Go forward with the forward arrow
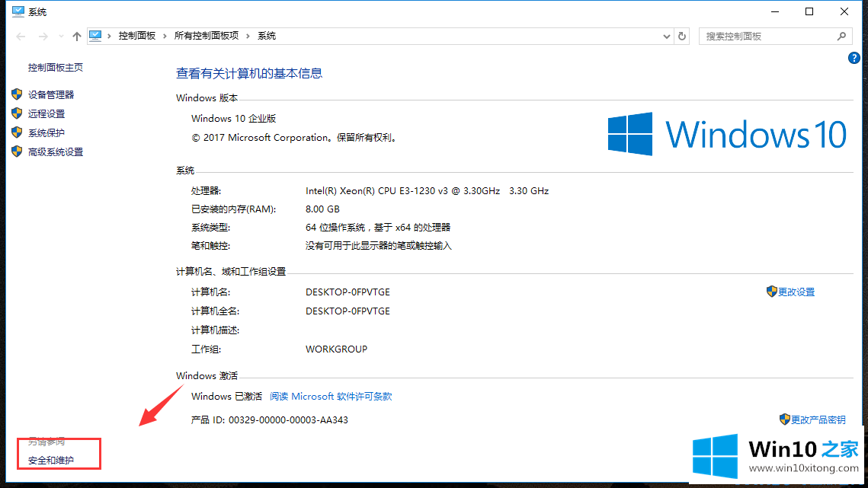This screenshot has height=488, width=868. tap(43, 36)
